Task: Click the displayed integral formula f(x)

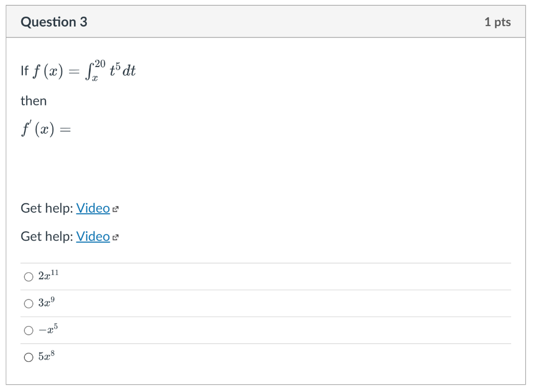Action: click(x=78, y=70)
